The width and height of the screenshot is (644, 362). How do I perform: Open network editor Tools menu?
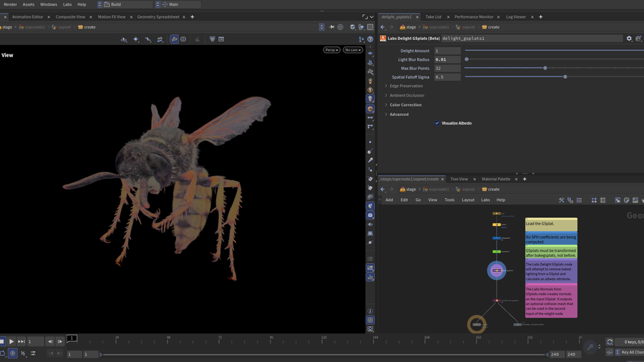click(449, 200)
